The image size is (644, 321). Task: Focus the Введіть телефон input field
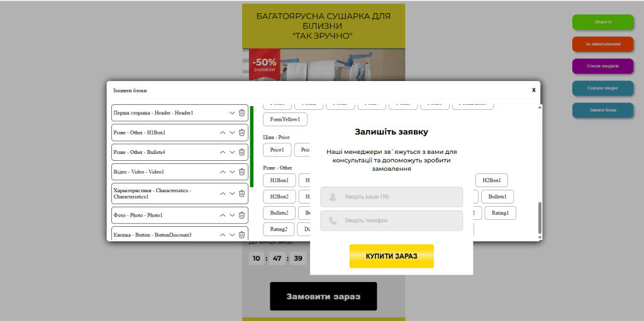pos(391,221)
